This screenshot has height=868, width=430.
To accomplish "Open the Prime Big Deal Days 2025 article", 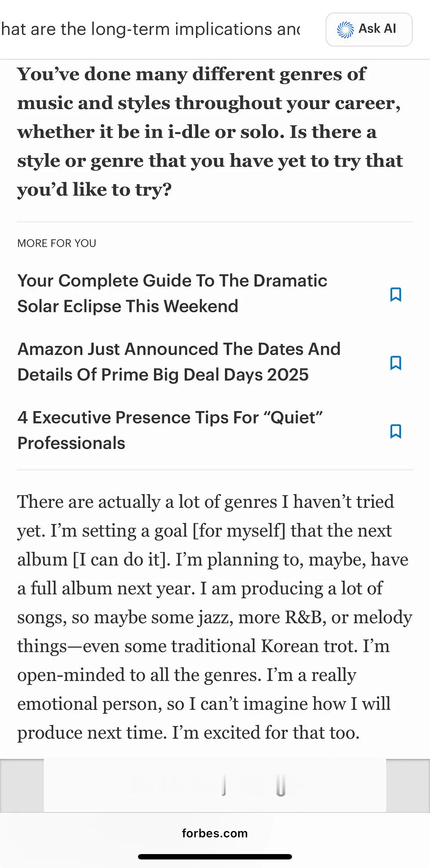I will coord(179,362).
